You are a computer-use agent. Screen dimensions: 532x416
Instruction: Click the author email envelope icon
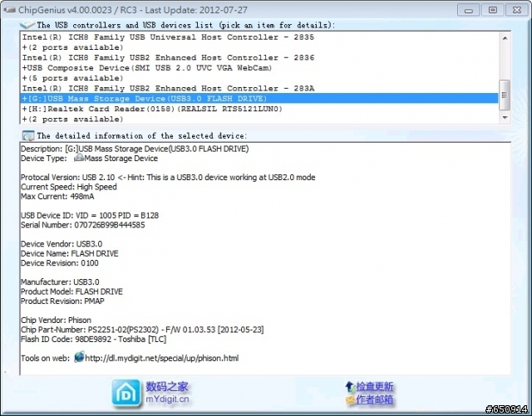350,400
